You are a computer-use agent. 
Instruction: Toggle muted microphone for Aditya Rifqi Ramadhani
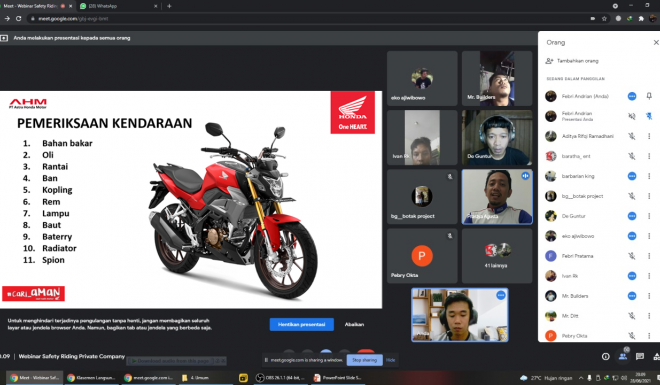pos(632,136)
